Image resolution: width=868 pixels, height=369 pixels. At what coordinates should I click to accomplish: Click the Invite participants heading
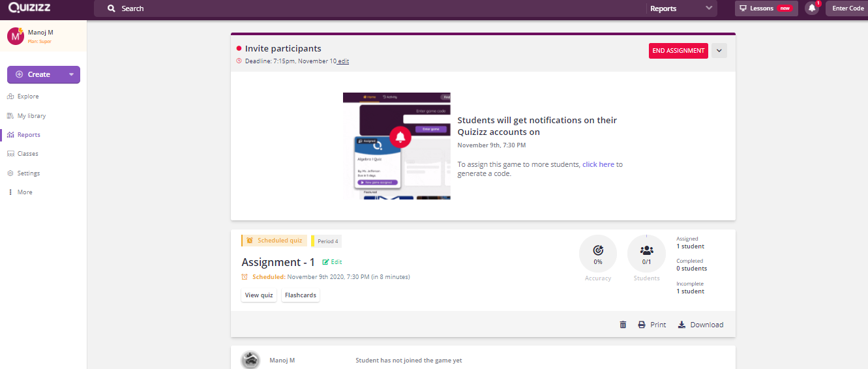(x=283, y=49)
